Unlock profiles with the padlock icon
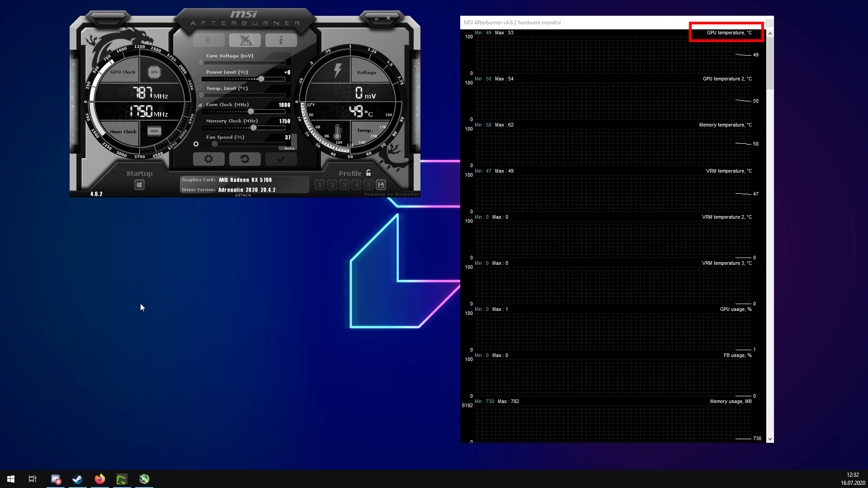Viewport: 868px width, 488px height. click(368, 173)
